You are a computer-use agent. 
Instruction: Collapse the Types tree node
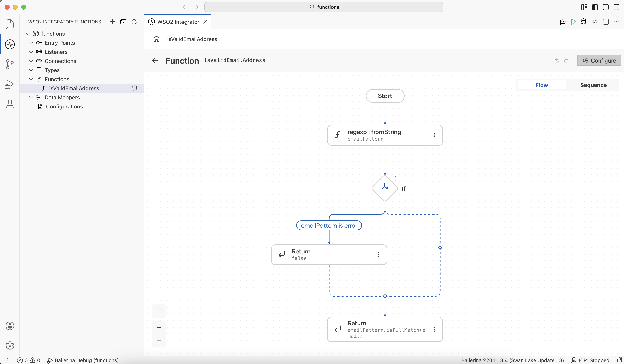click(x=31, y=70)
